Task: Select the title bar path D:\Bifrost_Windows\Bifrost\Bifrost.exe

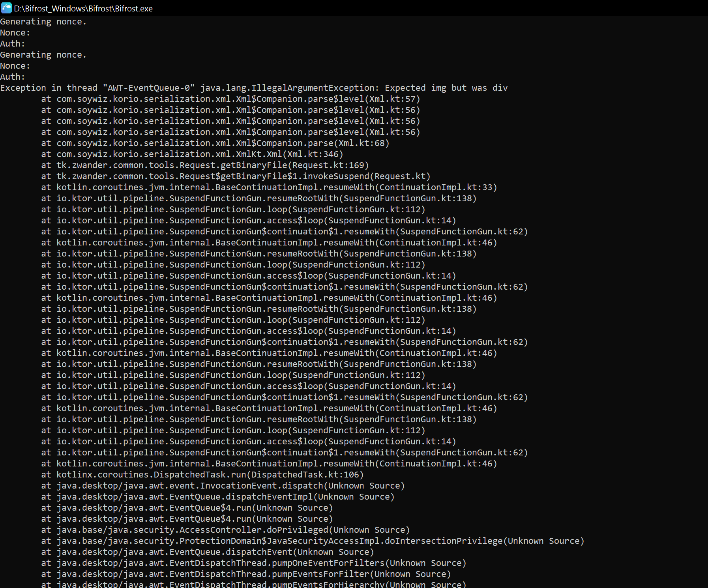Action: [83, 8]
